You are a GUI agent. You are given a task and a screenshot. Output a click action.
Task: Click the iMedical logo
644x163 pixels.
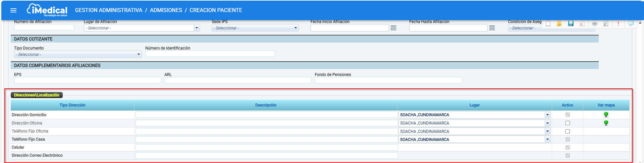click(x=47, y=10)
